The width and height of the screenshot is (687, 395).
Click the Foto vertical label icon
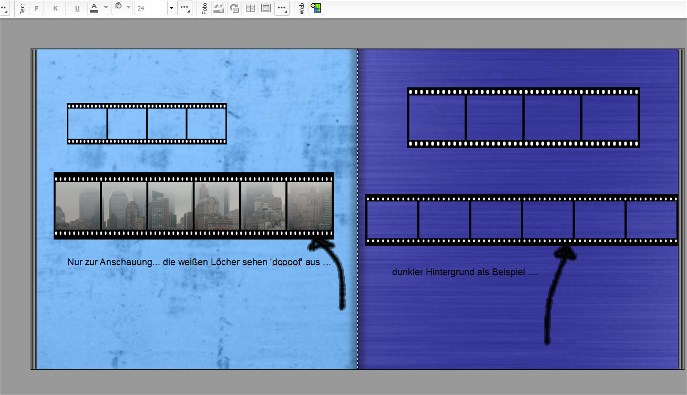pos(204,8)
